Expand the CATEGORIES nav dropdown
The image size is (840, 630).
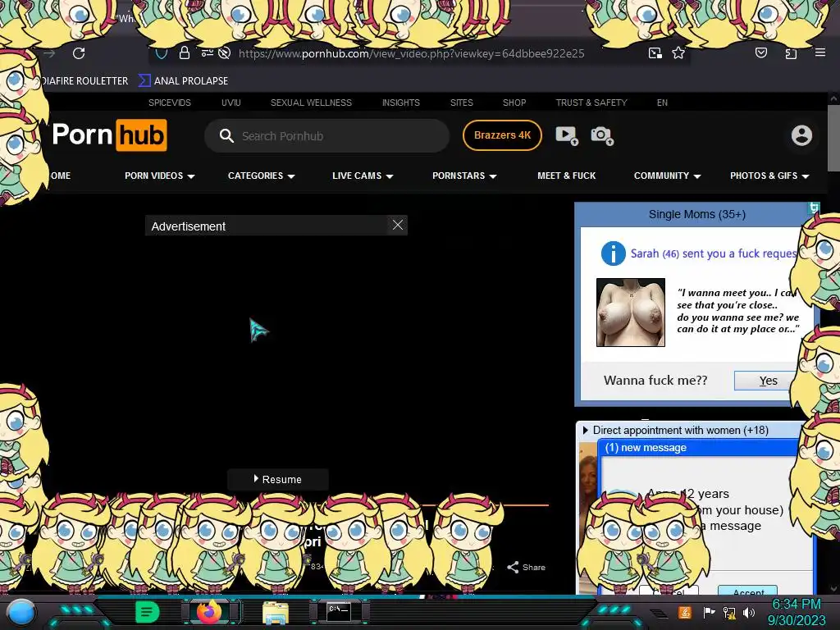coord(262,176)
